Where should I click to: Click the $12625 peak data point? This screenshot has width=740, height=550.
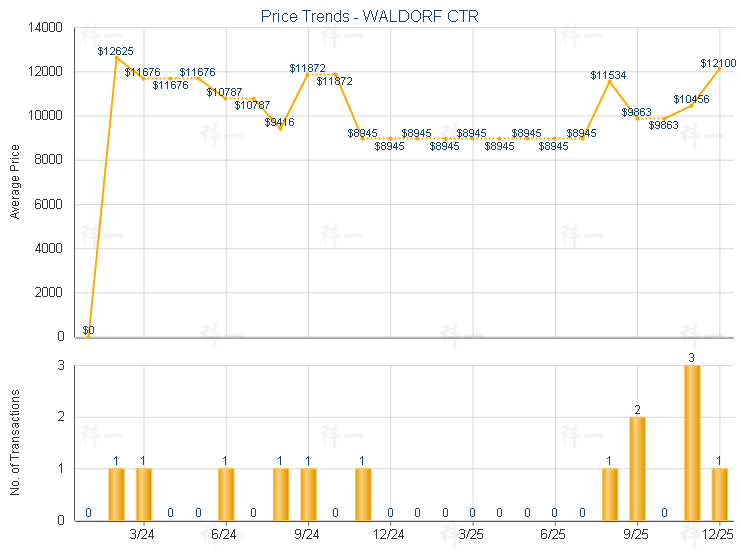(x=116, y=58)
